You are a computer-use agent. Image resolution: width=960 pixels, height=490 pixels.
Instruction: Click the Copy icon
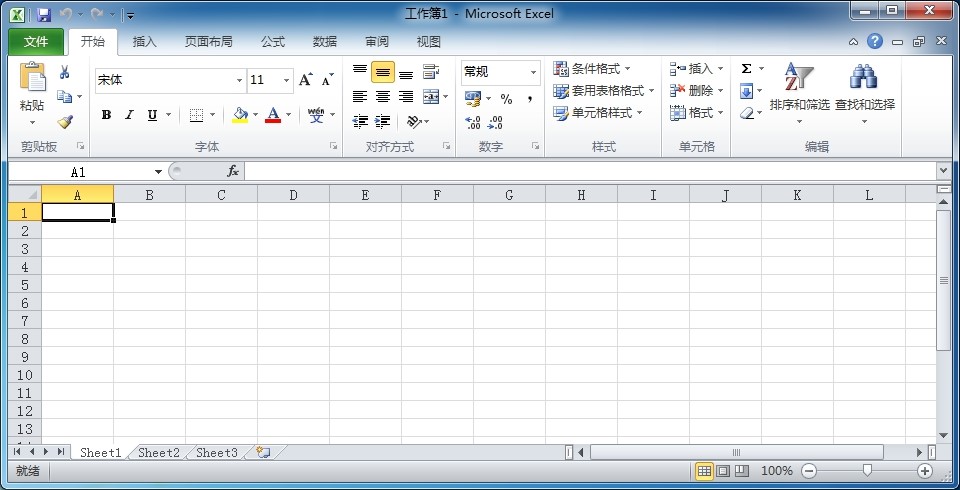click(x=64, y=96)
